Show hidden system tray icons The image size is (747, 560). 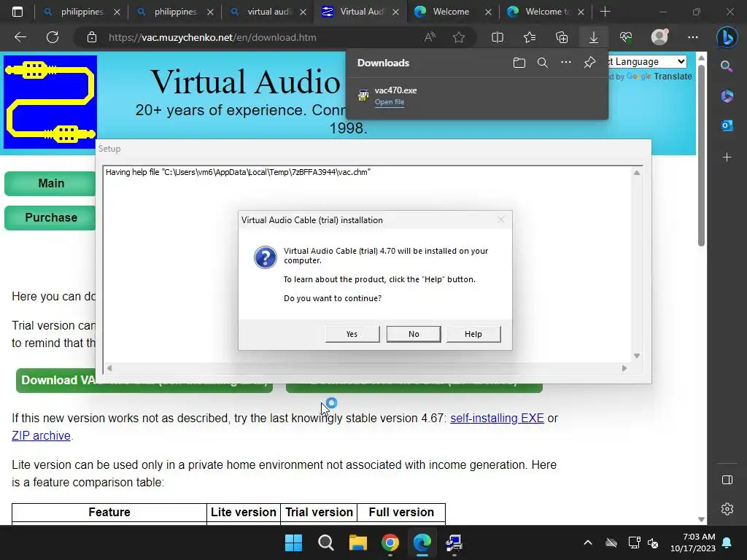coord(588,542)
